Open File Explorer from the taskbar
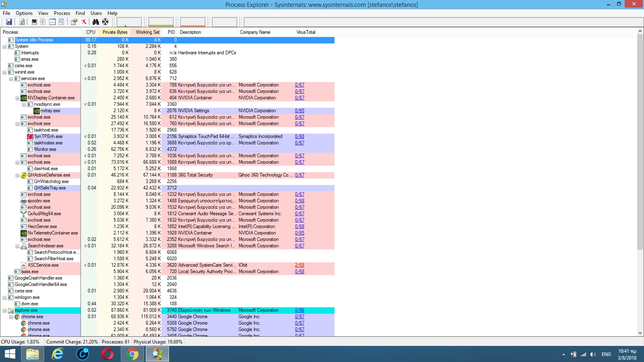The image size is (644, 362). click(x=33, y=354)
